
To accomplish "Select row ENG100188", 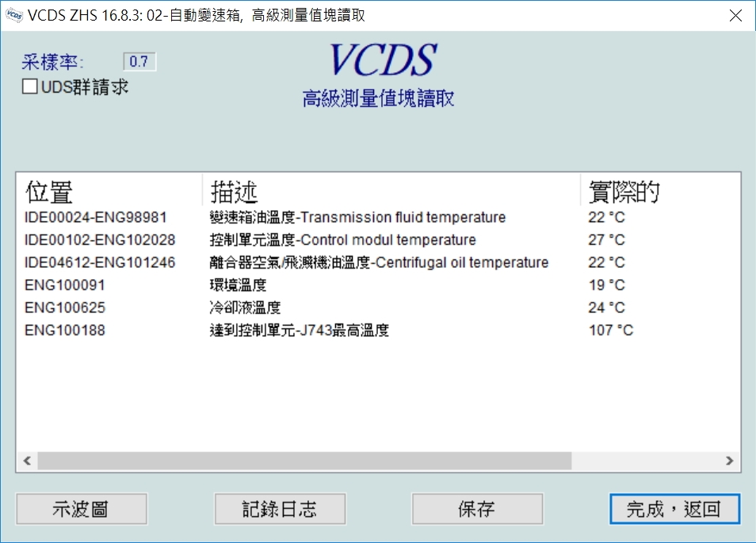I will tap(378, 331).
